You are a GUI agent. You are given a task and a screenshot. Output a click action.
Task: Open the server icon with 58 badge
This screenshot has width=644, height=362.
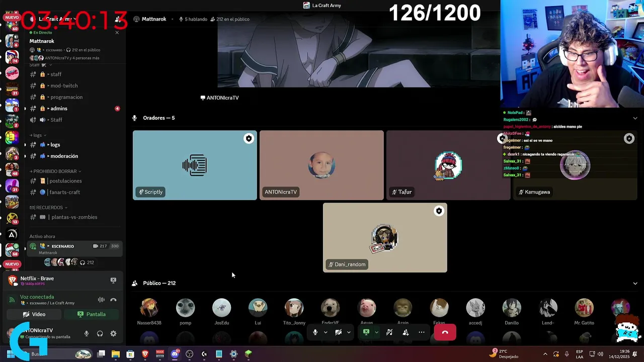coord(12,249)
